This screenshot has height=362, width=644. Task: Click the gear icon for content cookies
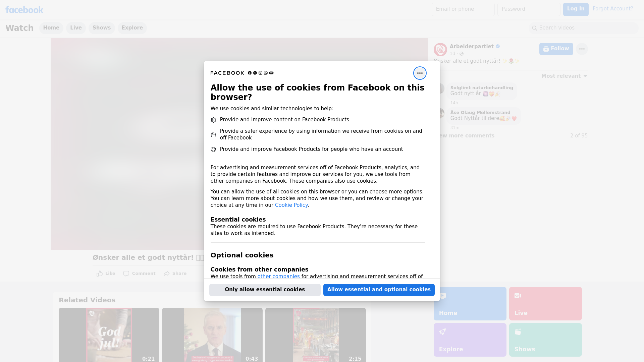pyautogui.click(x=213, y=120)
